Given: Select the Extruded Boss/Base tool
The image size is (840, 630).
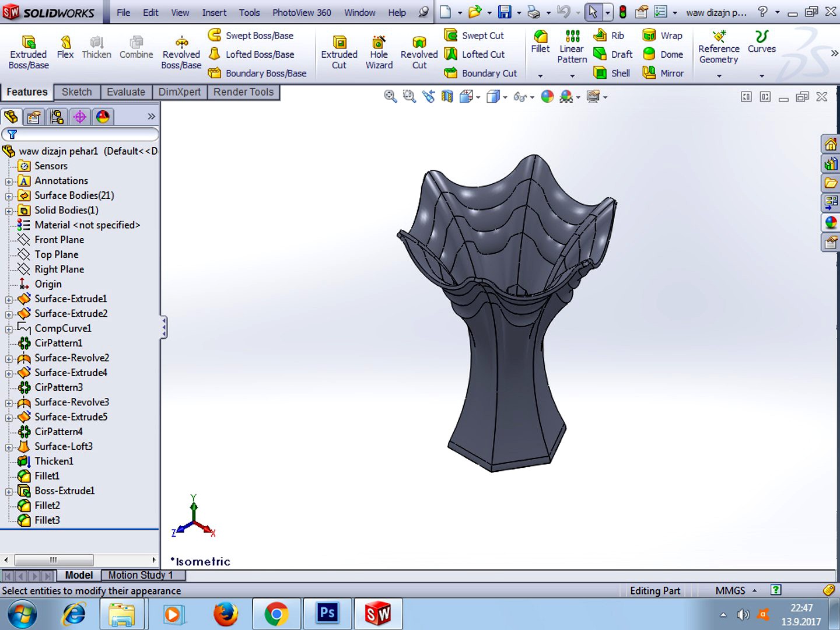Looking at the screenshot, I should pyautogui.click(x=29, y=52).
